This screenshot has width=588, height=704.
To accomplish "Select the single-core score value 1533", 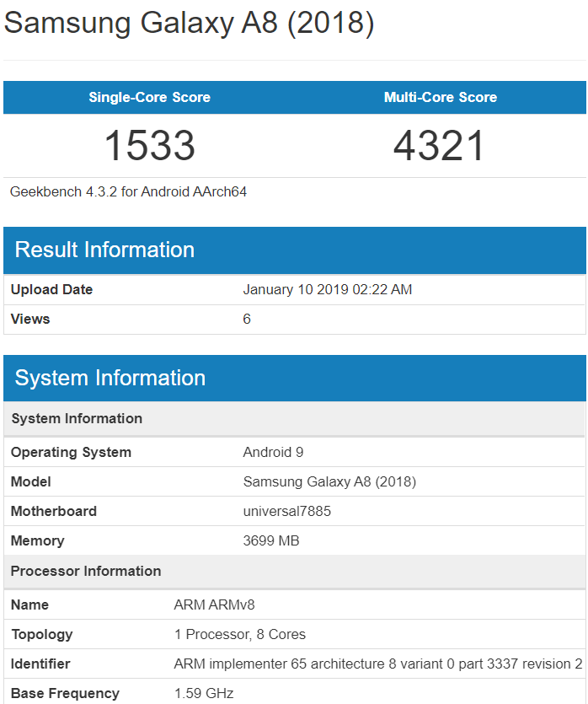I will tap(149, 145).
